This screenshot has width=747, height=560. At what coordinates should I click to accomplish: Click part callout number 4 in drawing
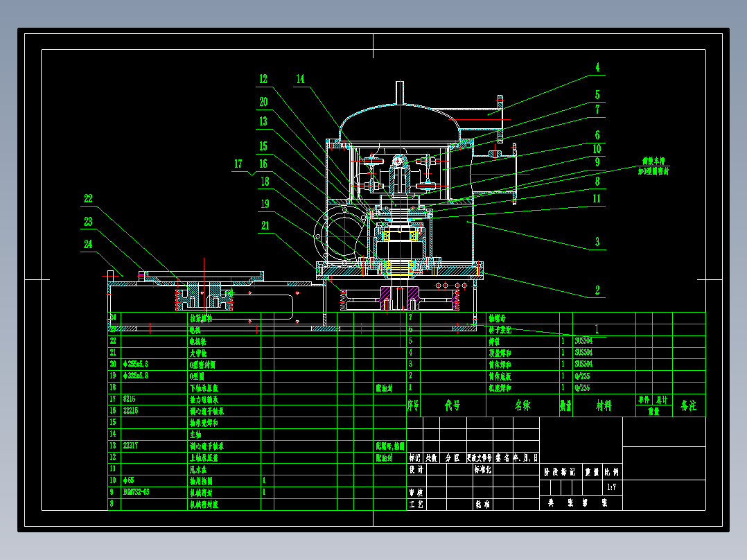[597, 68]
